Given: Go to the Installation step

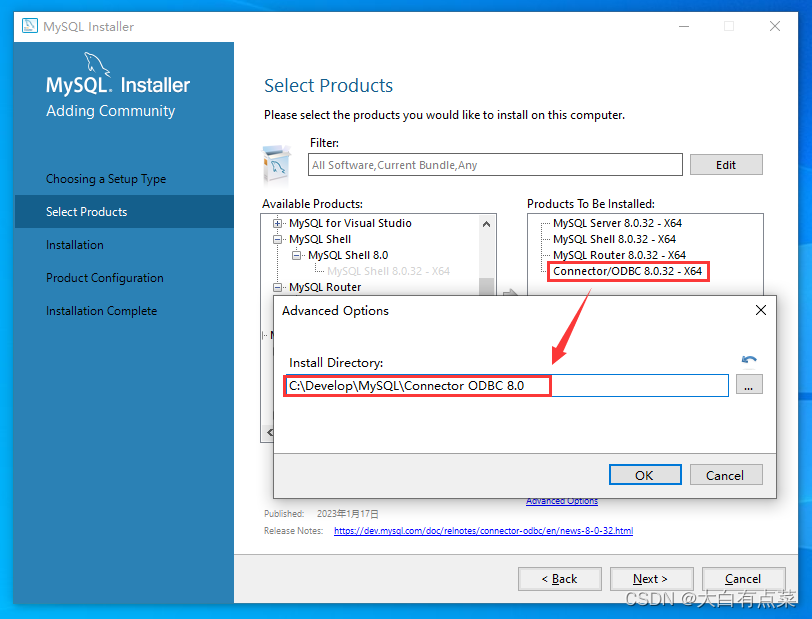Looking at the screenshot, I should click(75, 245).
